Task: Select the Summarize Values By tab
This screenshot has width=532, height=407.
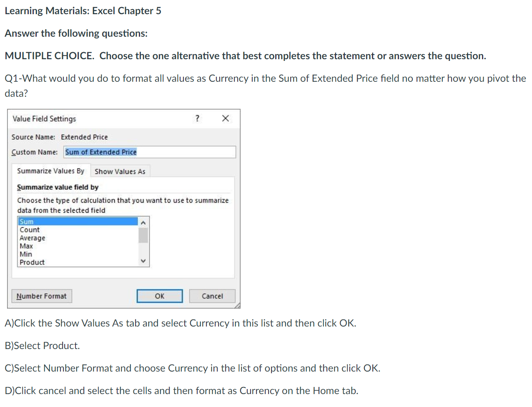Action: point(51,171)
